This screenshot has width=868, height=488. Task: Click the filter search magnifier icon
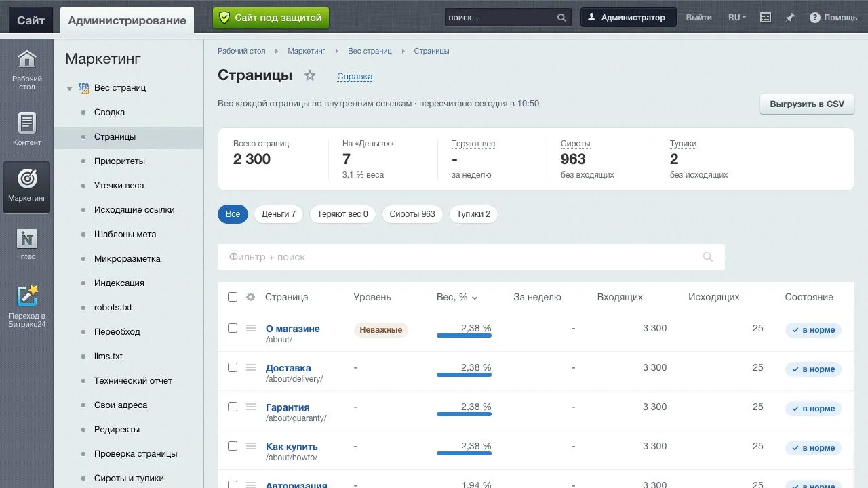708,257
